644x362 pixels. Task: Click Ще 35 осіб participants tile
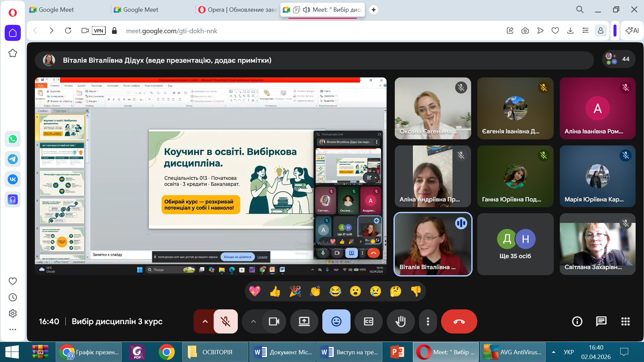[515, 244]
